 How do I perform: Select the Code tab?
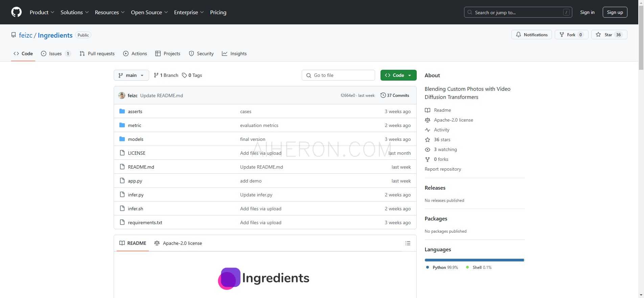pyautogui.click(x=23, y=54)
